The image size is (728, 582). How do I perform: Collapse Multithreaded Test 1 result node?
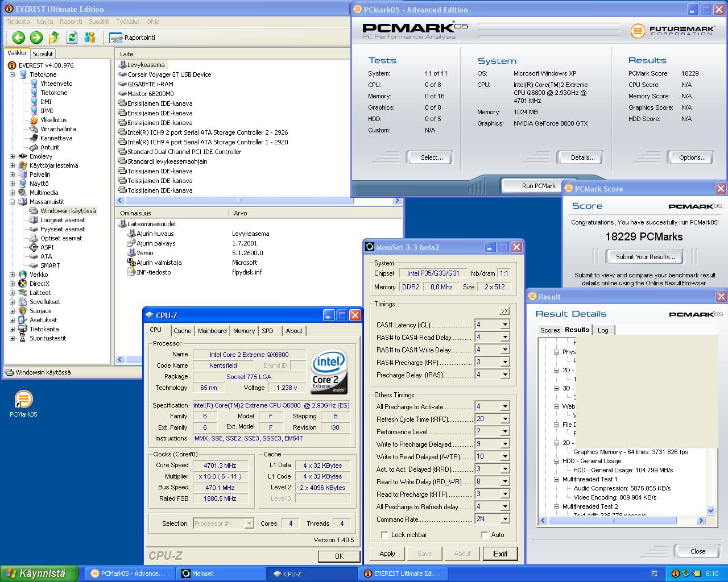[x=557, y=479]
